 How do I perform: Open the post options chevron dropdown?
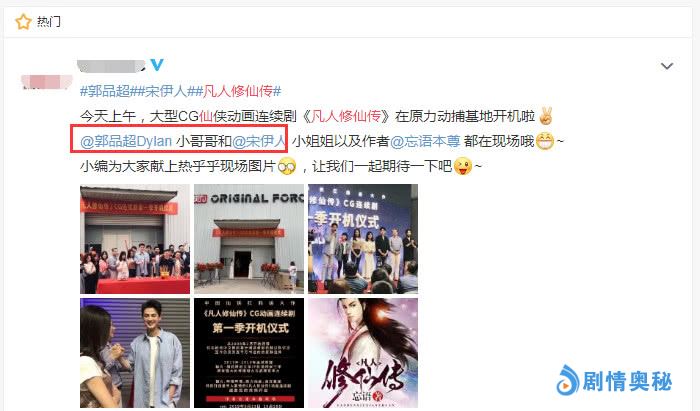(x=667, y=66)
